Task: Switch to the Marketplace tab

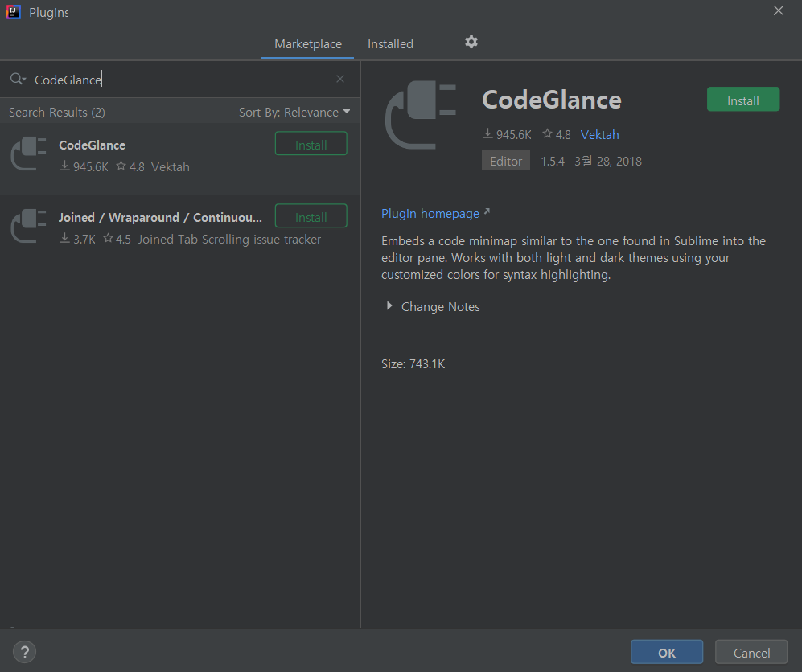Action: point(307,44)
